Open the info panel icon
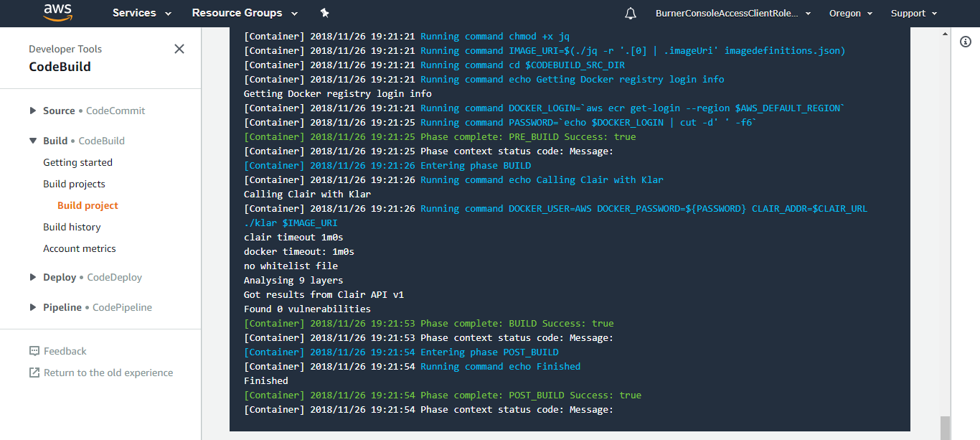Viewport: 980px width, 440px height. [x=966, y=42]
